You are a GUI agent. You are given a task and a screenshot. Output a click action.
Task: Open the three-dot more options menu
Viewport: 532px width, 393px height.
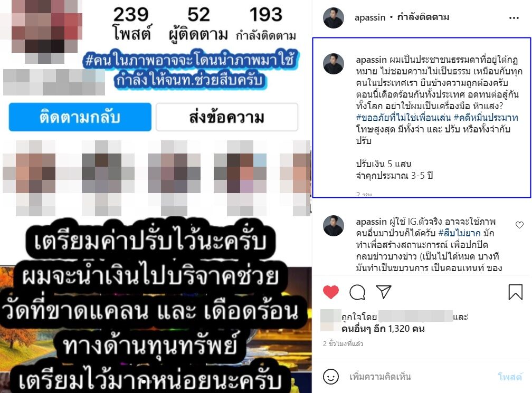(514, 17)
